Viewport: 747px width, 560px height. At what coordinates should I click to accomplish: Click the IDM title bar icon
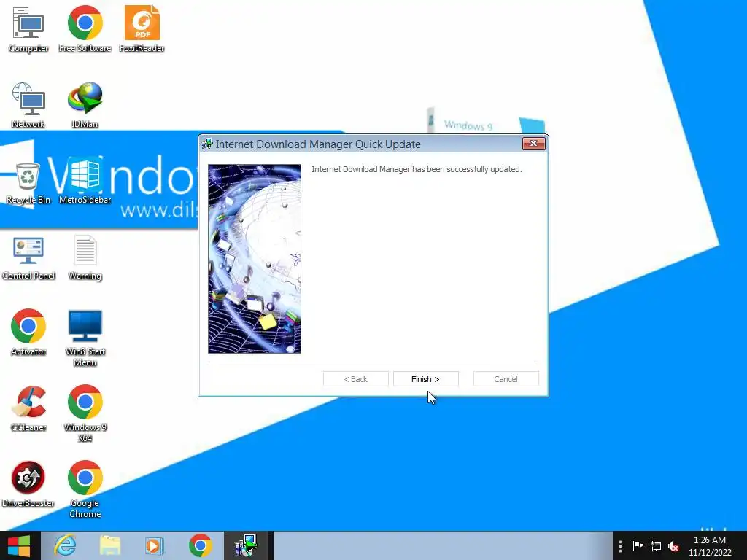206,144
